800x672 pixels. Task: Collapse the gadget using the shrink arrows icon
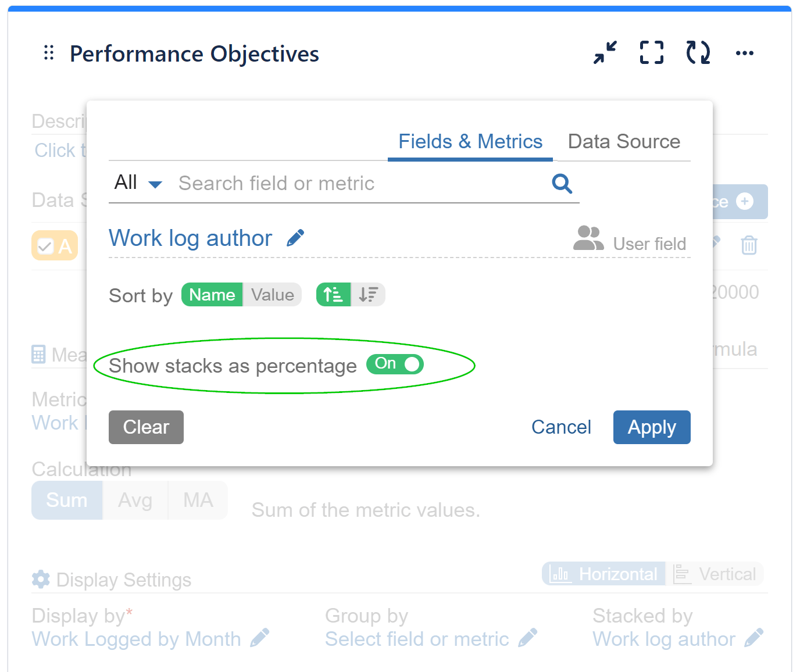tap(605, 52)
